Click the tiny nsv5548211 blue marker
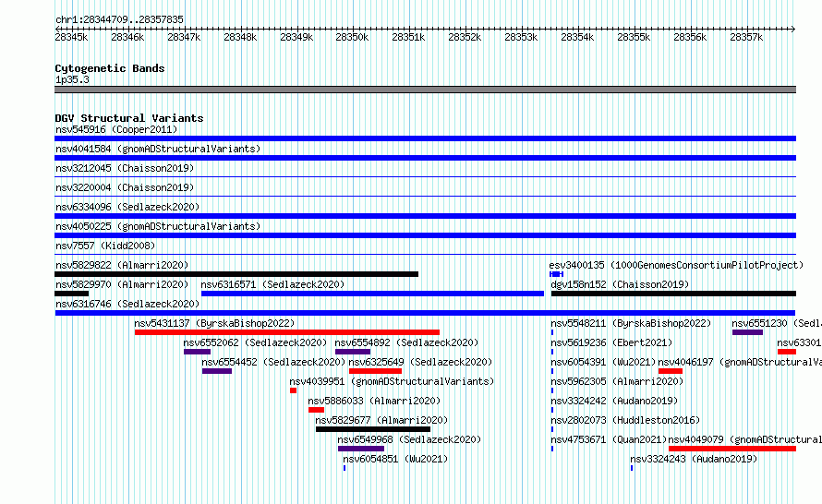Image resolution: width=822 pixels, height=504 pixels. click(x=552, y=332)
